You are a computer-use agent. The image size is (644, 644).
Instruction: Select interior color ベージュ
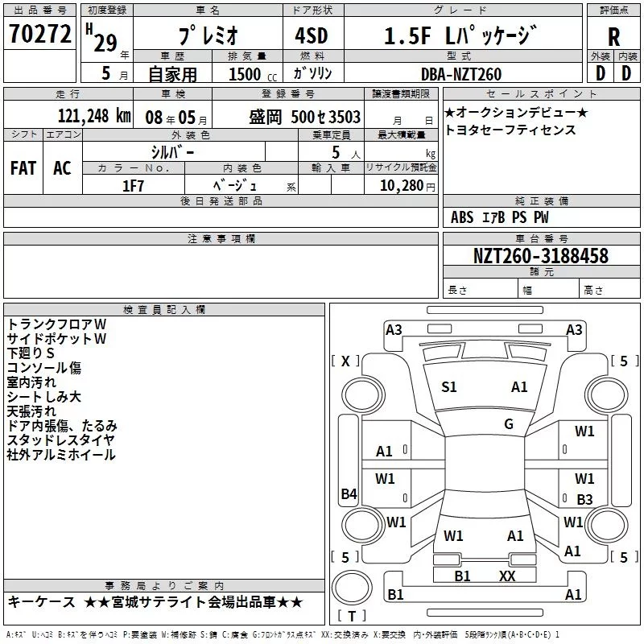click(x=235, y=186)
